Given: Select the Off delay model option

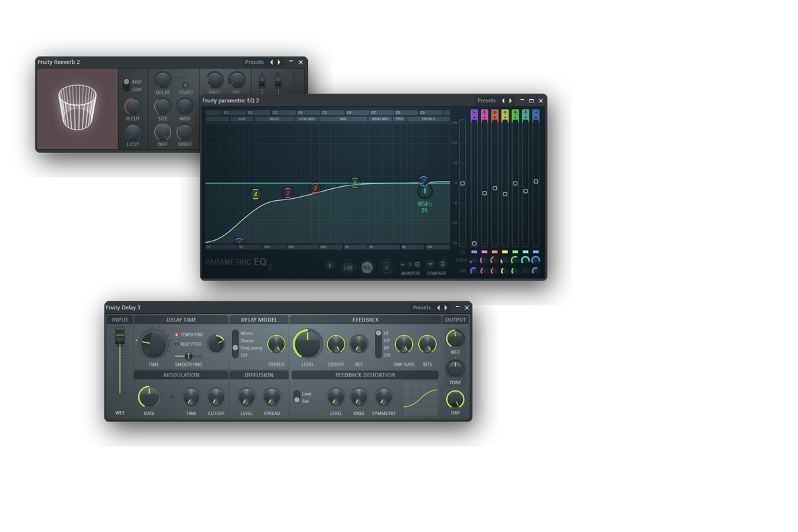Looking at the screenshot, I should click(x=244, y=355).
